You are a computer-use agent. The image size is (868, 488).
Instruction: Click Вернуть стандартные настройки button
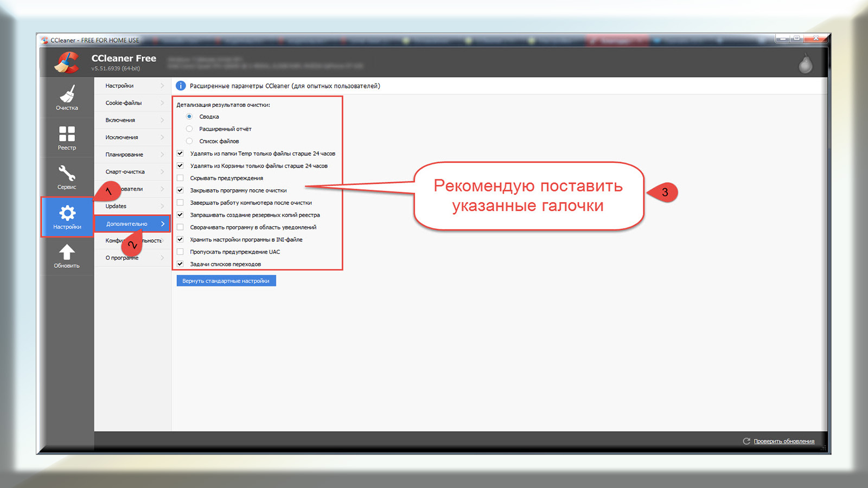pos(226,281)
